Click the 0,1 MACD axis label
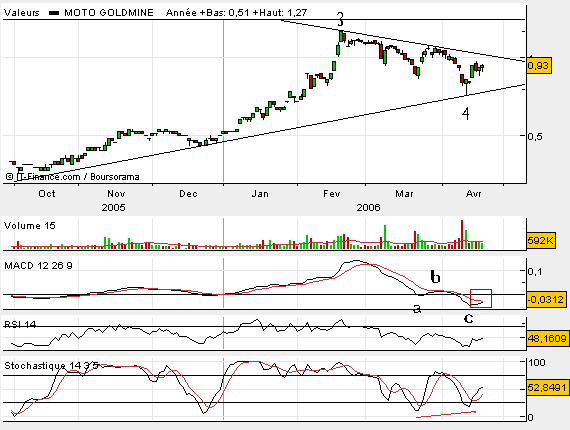Viewport: 570px width, 430px height. (x=535, y=271)
